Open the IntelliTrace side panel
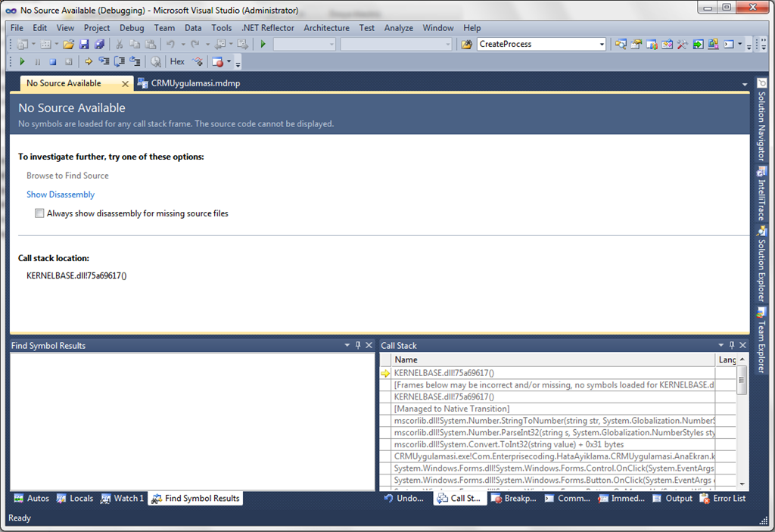Viewport: 775px width, 532px height. [x=761, y=194]
